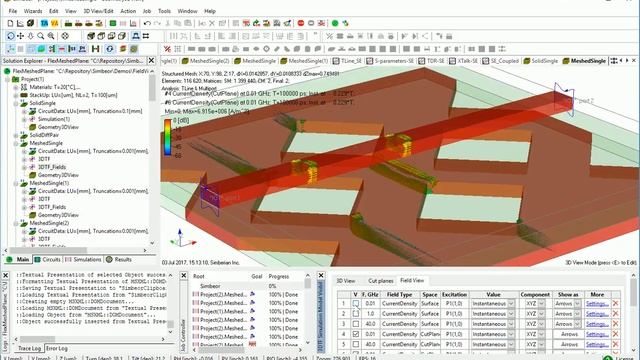Toggle visibility checkbox for field row 2

356,314
